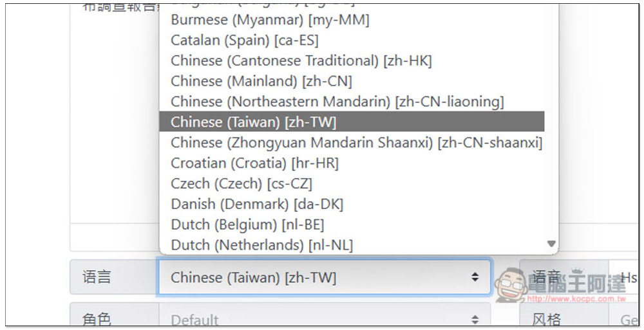
Task: Click highlighted Chinese (Taiwan) [zh-TW] option
Action: [x=352, y=122]
